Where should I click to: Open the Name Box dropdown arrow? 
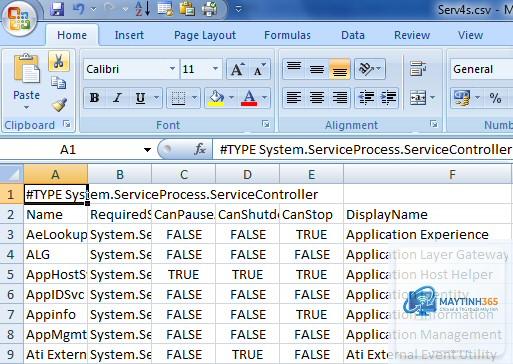click(147, 150)
